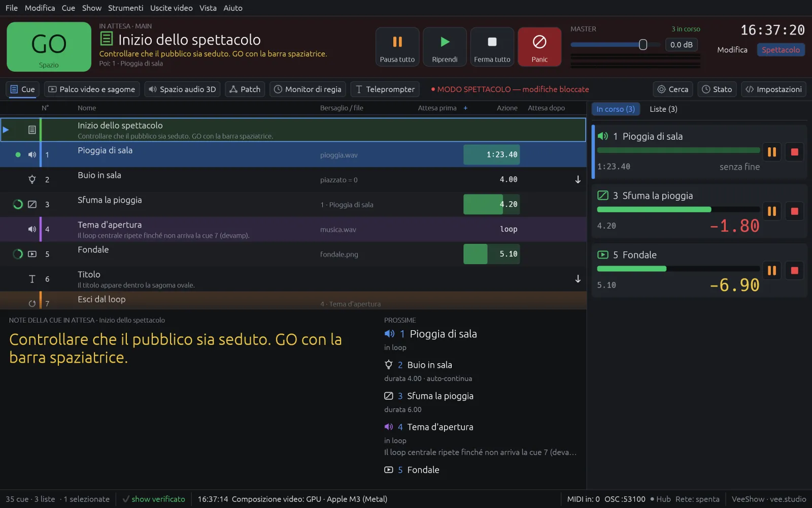Click the light icon of cue 2 row
The image size is (812, 508).
point(32,179)
